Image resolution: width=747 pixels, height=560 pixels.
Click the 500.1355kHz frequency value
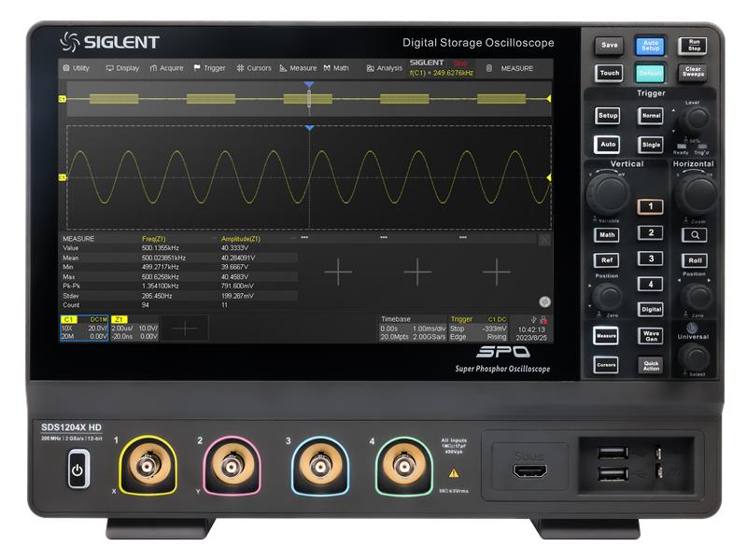coord(160,248)
